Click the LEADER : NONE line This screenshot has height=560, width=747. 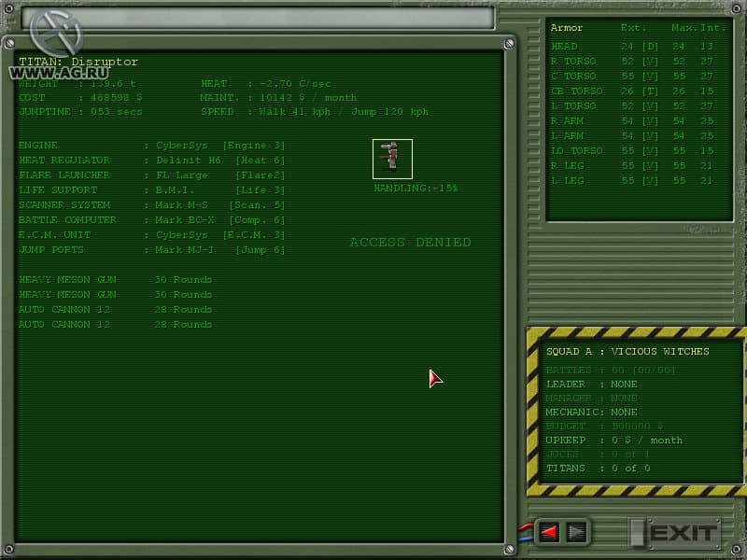point(592,384)
